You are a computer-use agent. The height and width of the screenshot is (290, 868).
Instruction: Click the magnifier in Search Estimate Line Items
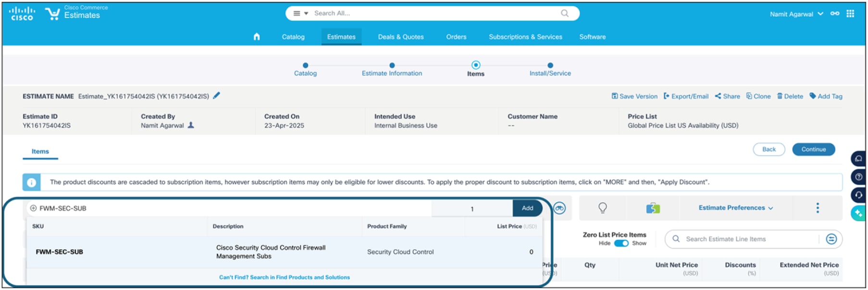(676, 239)
